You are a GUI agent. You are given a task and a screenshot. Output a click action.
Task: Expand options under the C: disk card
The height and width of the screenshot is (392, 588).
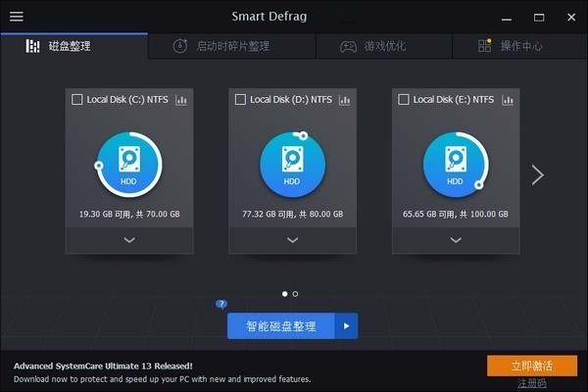click(x=129, y=240)
